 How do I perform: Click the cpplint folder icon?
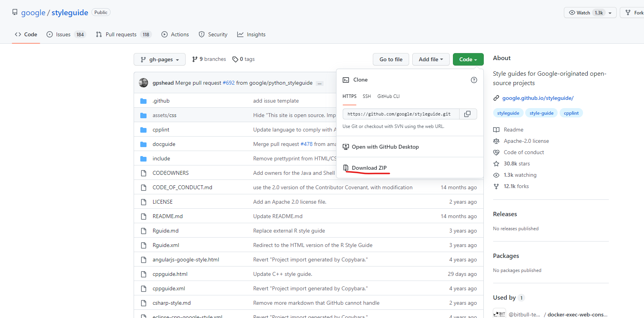click(143, 130)
